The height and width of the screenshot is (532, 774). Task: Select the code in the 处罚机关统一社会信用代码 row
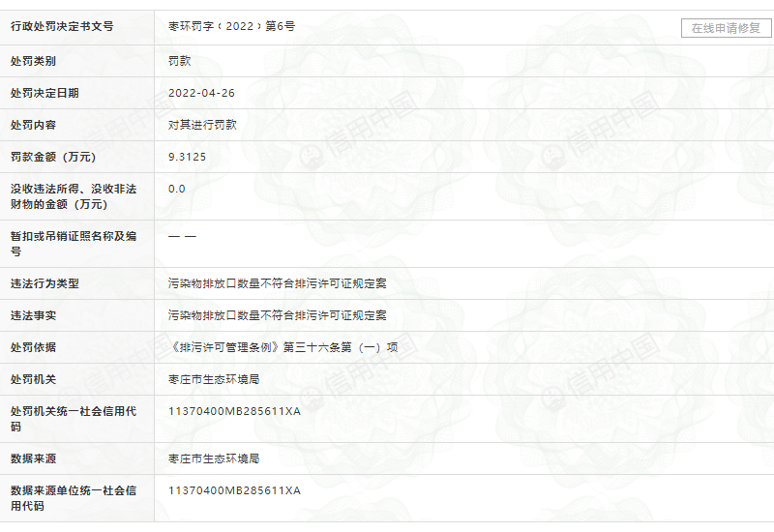(234, 412)
